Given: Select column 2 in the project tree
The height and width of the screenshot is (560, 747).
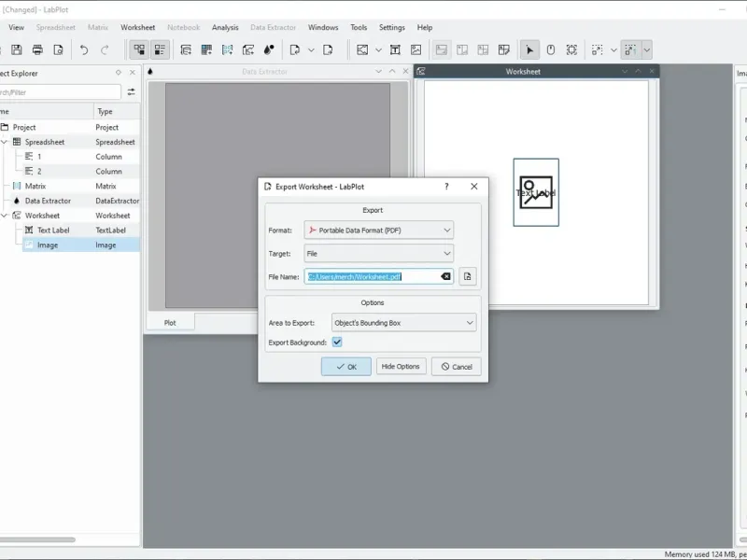Looking at the screenshot, I should [39, 172].
